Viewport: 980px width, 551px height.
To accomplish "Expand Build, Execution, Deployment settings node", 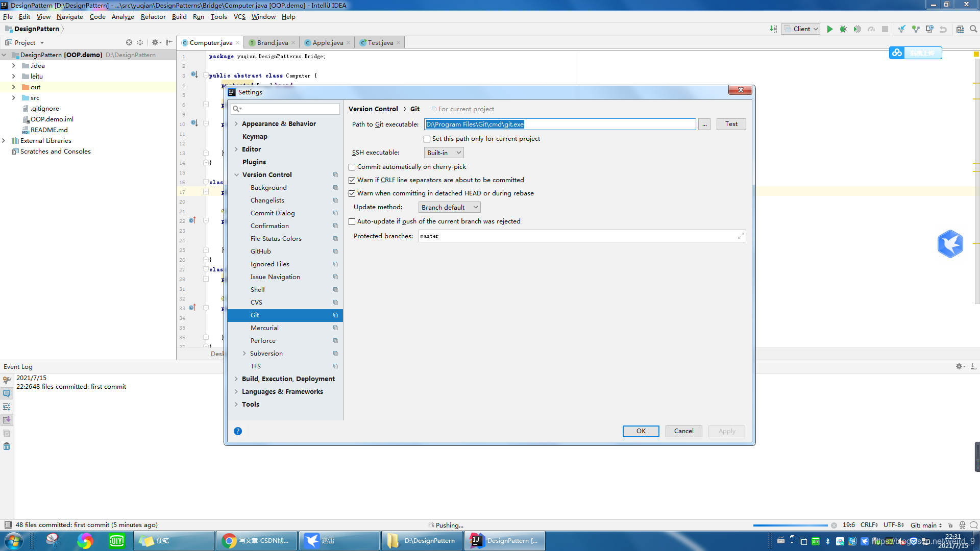I will [236, 379].
